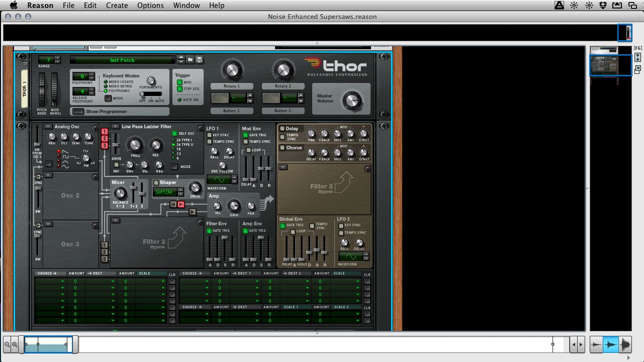The image size is (644, 362).
Task: Open the Low Pass Ladder Filter type dropdown
Action: click(x=116, y=127)
